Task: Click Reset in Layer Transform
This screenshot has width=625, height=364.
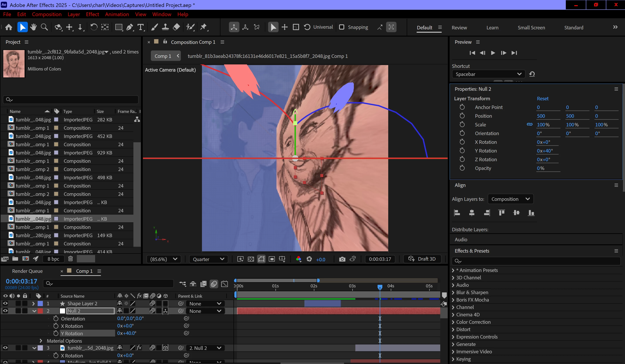Action: click(x=542, y=99)
